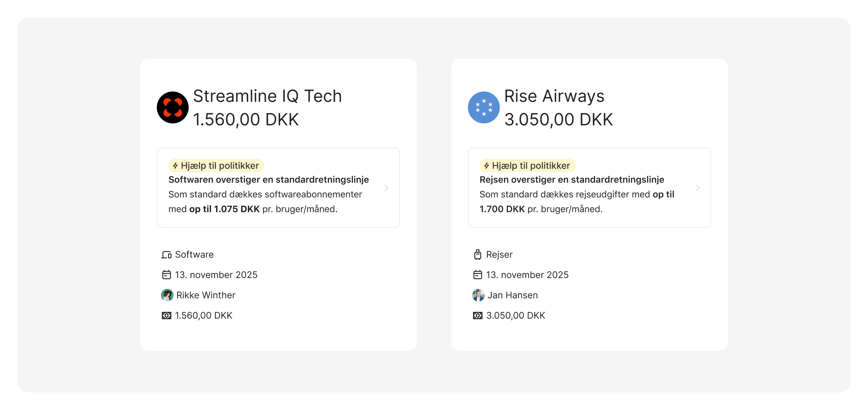Click banknote icon beside 3.050,00 DKK
The height and width of the screenshot is (410, 868).
[478, 316]
